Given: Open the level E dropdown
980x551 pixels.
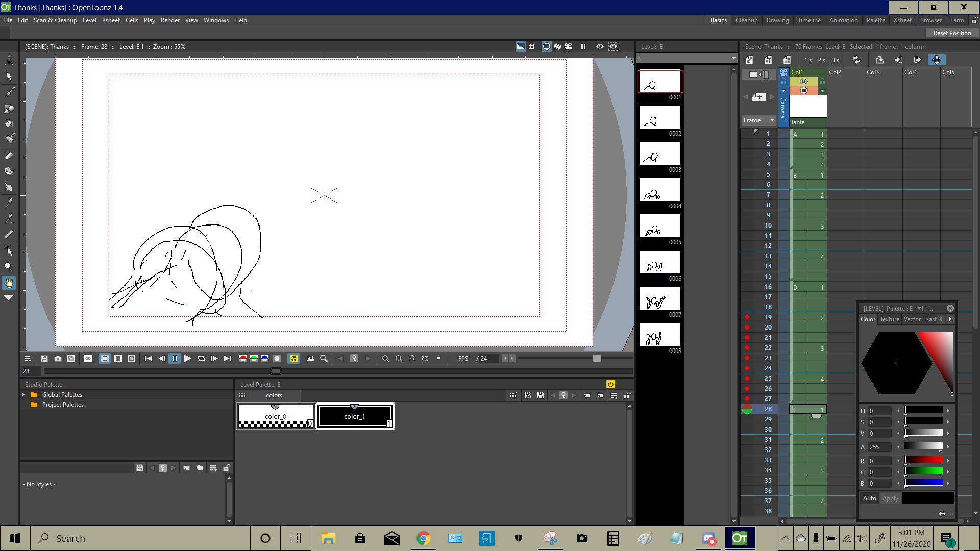Looking at the screenshot, I should (x=733, y=58).
